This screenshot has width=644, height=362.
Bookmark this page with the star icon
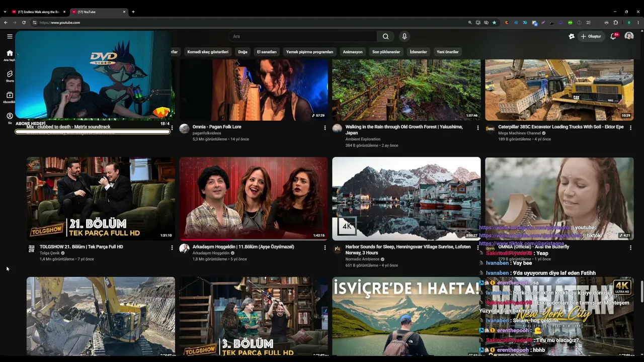(x=494, y=23)
